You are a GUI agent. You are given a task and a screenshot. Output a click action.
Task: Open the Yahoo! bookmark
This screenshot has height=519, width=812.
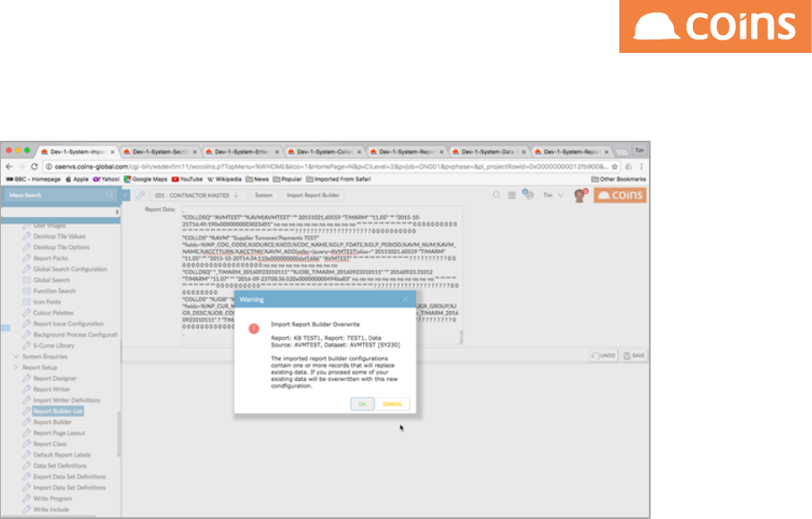point(106,179)
